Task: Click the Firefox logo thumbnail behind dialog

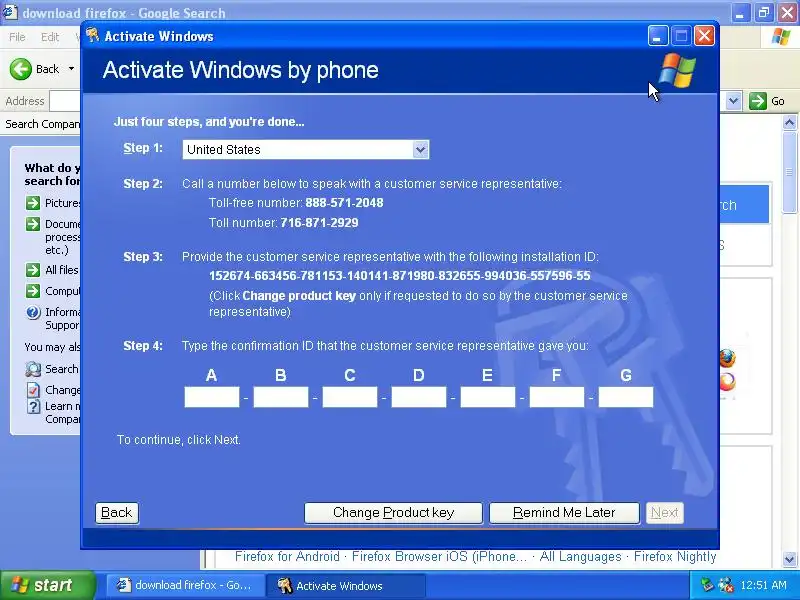Action: pos(728,358)
